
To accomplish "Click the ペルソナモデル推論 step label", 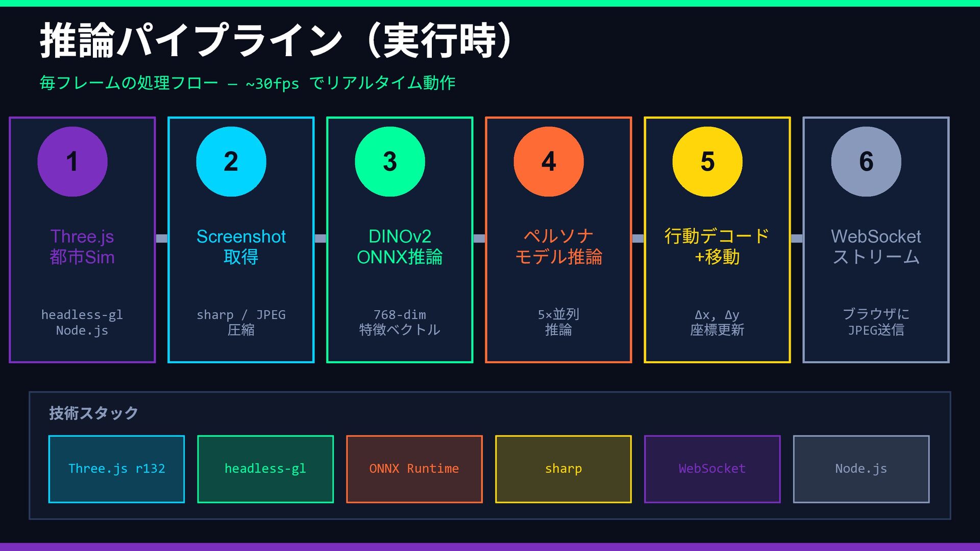I will point(558,246).
